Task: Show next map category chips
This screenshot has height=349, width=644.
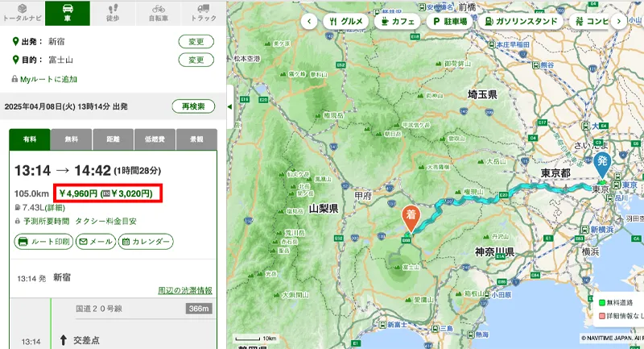Action: 618,22
